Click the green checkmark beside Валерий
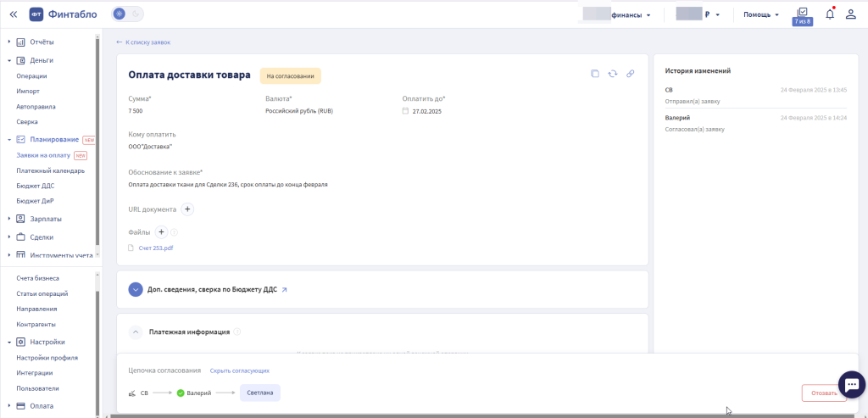 coord(180,393)
